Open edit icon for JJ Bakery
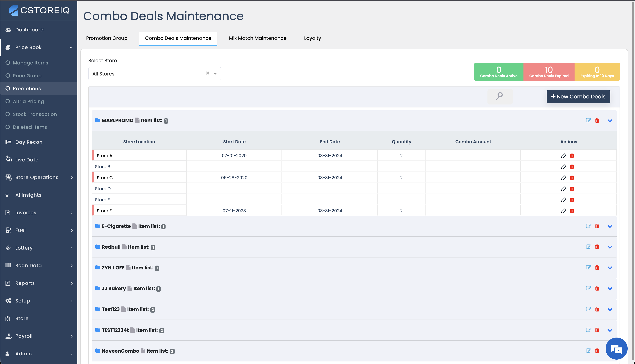 pyautogui.click(x=588, y=288)
